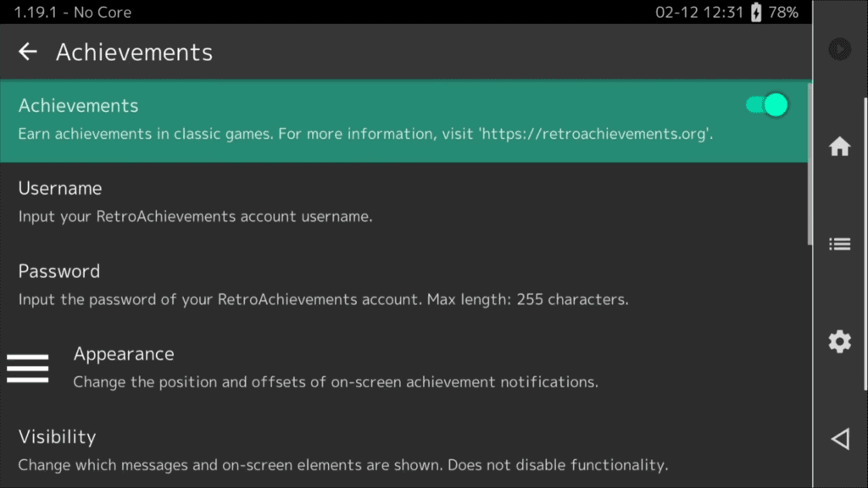Click the Achievements page title
The width and height of the screenshot is (868, 488).
coord(134,53)
